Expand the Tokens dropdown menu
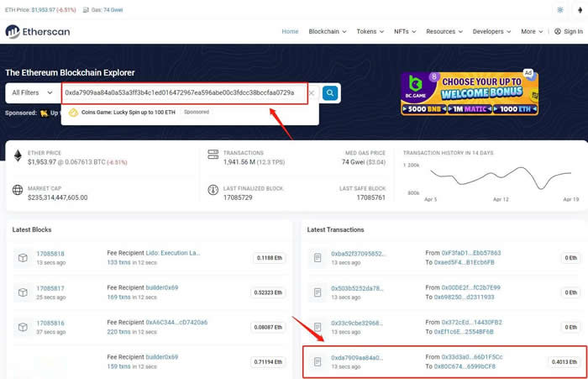This screenshot has height=379, width=588. pyautogui.click(x=370, y=32)
